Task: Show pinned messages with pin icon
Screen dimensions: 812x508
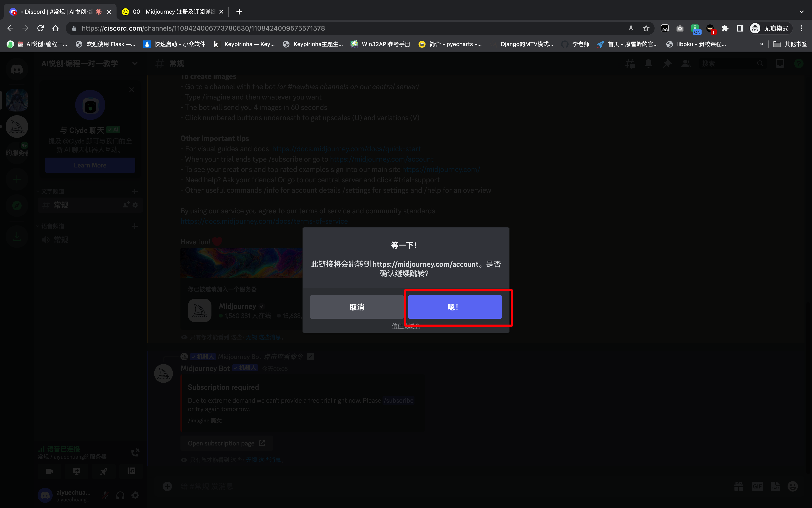Action: point(667,63)
